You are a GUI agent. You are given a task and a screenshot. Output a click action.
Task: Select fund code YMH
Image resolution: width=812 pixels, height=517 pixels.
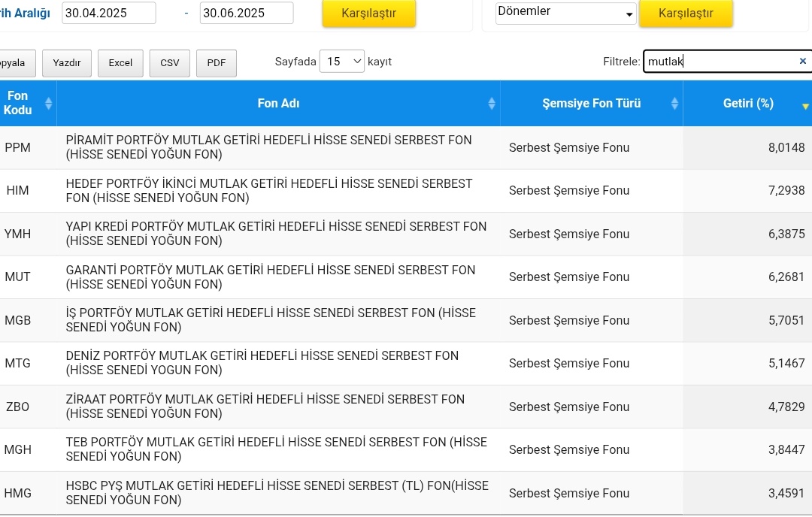[x=17, y=234]
